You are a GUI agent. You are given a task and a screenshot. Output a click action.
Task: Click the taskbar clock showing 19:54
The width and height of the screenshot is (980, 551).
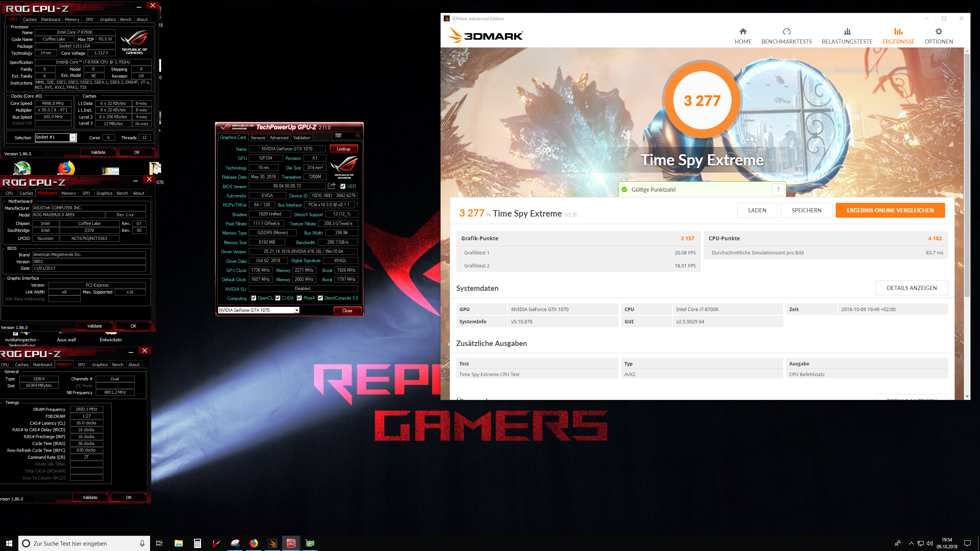[x=947, y=543]
